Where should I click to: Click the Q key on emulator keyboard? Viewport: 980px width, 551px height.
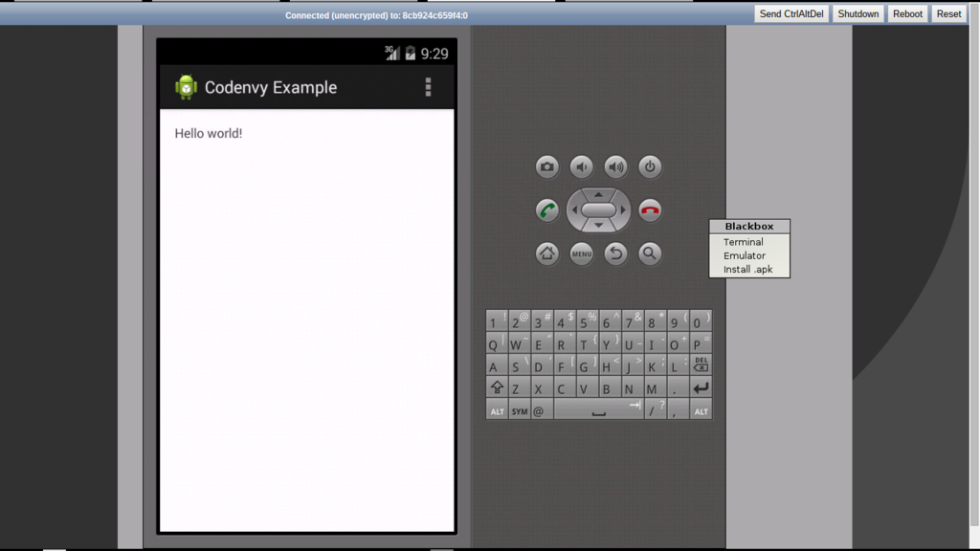click(x=497, y=343)
